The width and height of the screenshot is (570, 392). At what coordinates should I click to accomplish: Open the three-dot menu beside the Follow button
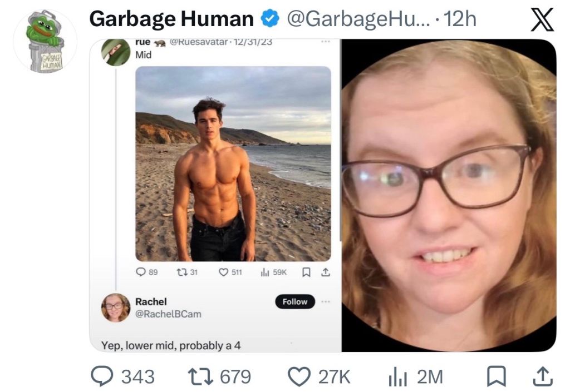326,301
